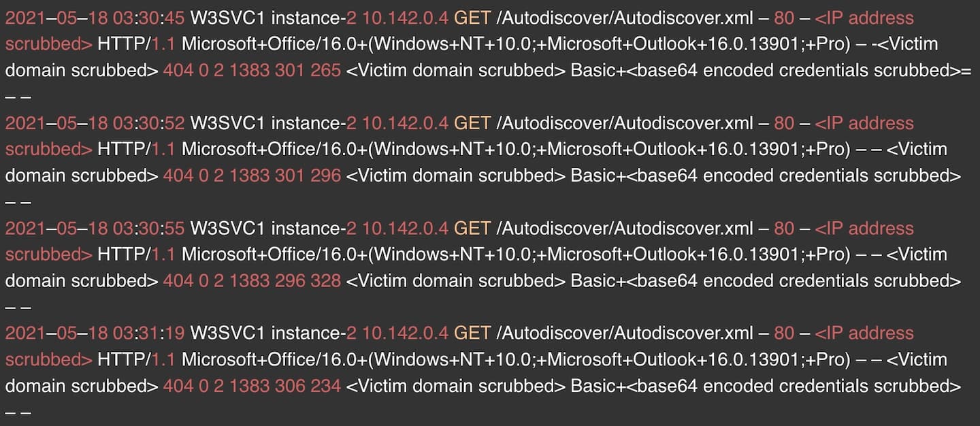Viewport: 980px width, 426px height.
Task: Click the 03:31:19 timestamp in the last entry
Action: (x=149, y=333)
